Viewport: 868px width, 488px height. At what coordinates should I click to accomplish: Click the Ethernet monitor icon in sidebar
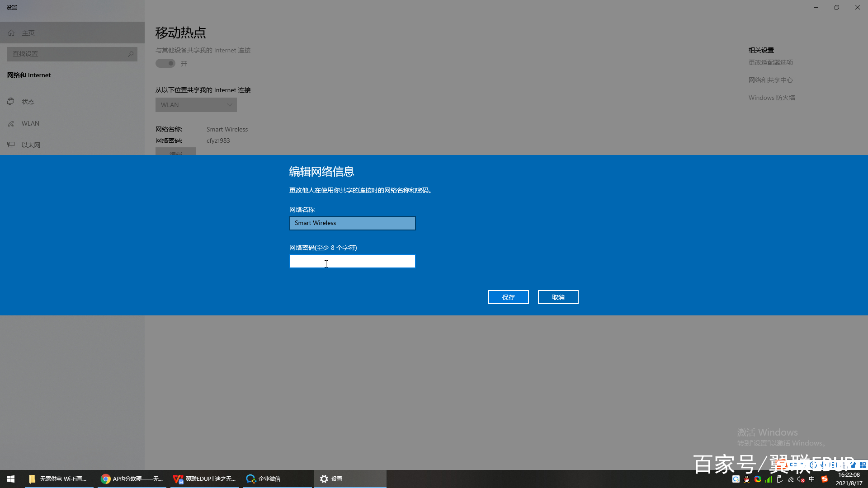click(x=11, y=145)
